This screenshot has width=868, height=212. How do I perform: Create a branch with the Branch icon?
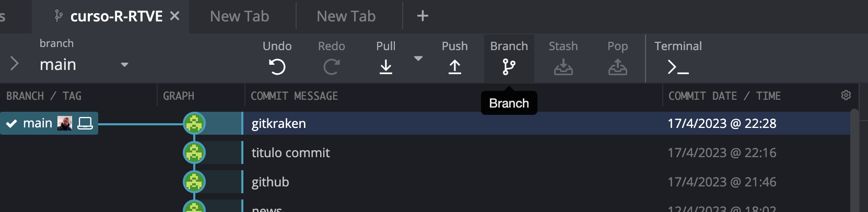(x=509, y=66)
